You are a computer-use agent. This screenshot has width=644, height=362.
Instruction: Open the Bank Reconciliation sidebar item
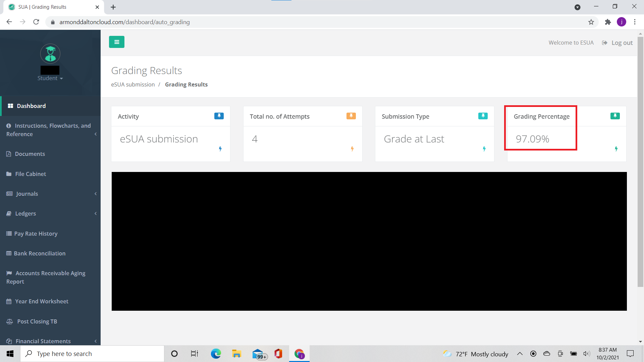[40, 253]
